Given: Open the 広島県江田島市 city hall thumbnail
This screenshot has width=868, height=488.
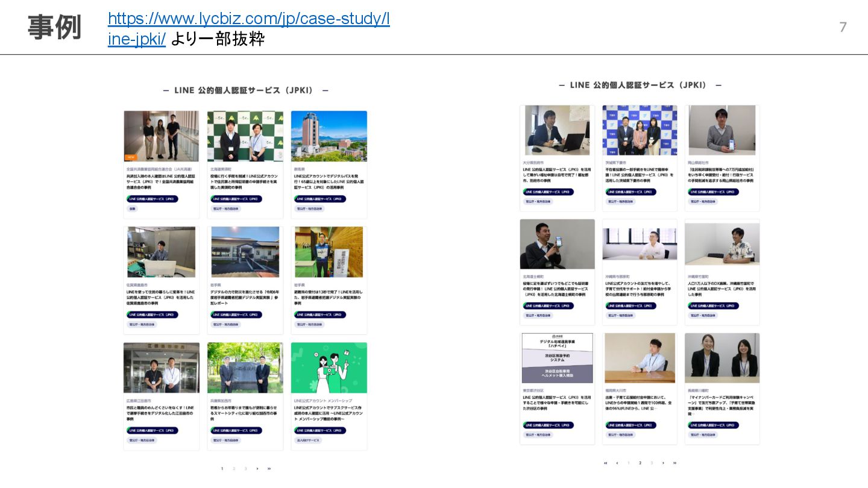Looking at the screenshot, I should coord(162,368).
